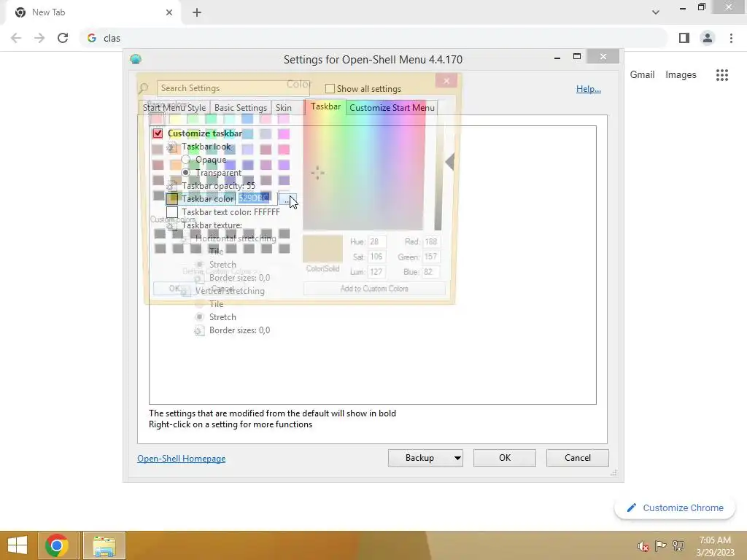Select the Transparent taskbar look
747x560 pixels.
click(x=186, y=172)
